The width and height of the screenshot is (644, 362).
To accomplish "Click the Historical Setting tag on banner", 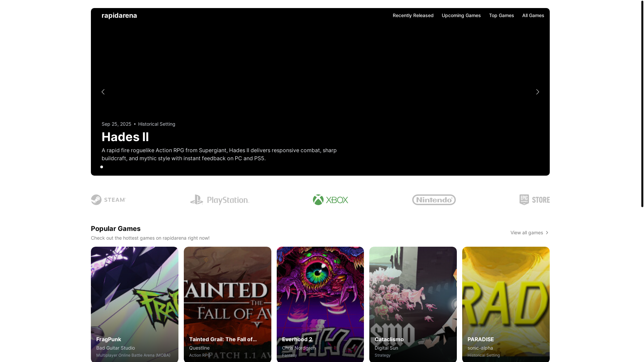I will pyautogui.click(x=157, y=124).
